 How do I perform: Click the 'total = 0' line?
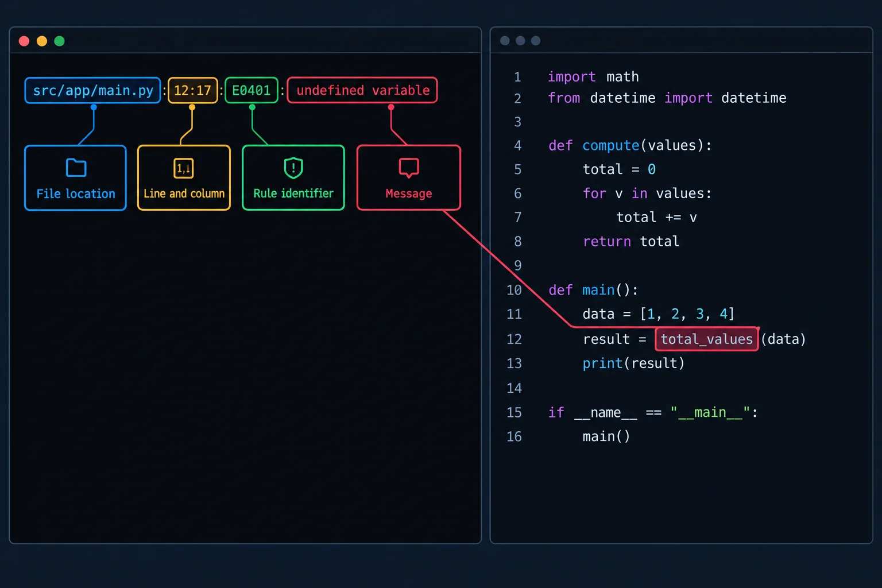pyautogui.click(x=619, y=169)
